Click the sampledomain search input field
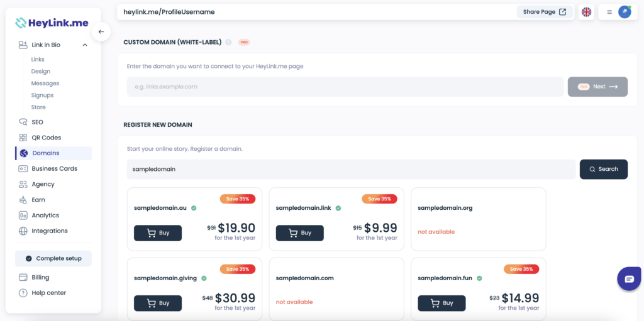This screenshot has width=644, height=321. pyautogui.click(x=351, y=169)
